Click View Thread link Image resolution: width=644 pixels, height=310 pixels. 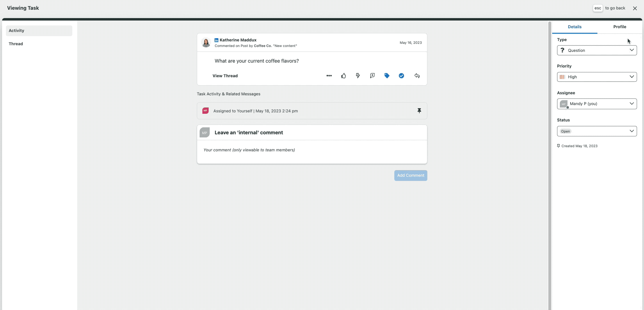(225, 76)
